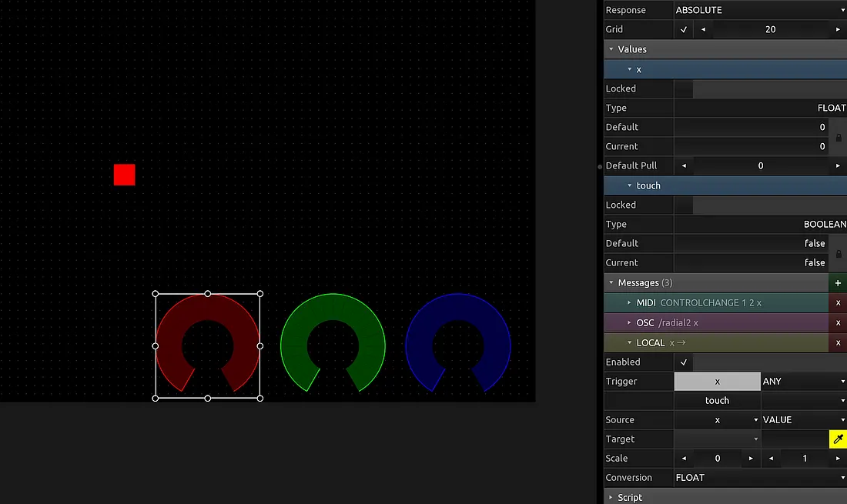Toggle the Locked checkbox under touch
The width and height of the screenshot is (847, 504).
click(x=684, y=205)
